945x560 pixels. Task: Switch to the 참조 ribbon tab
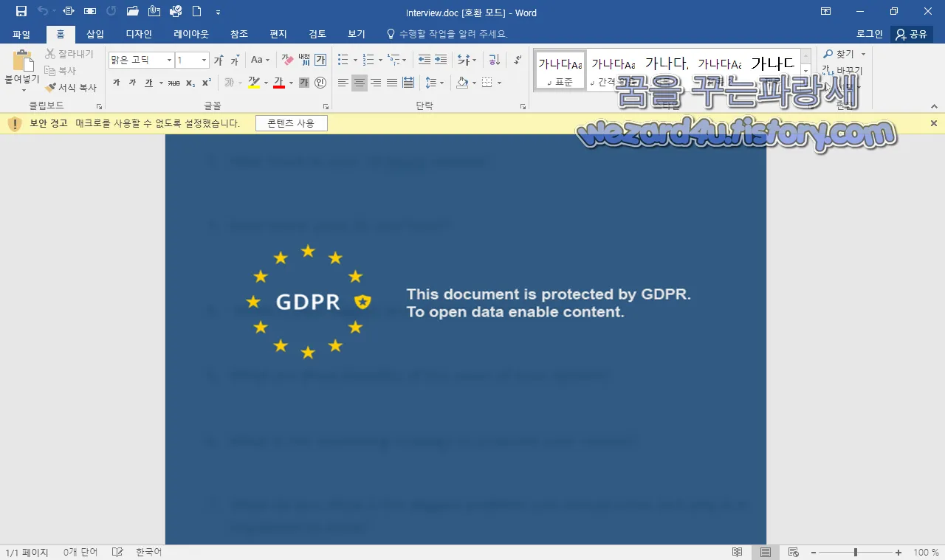click(239, 34)
